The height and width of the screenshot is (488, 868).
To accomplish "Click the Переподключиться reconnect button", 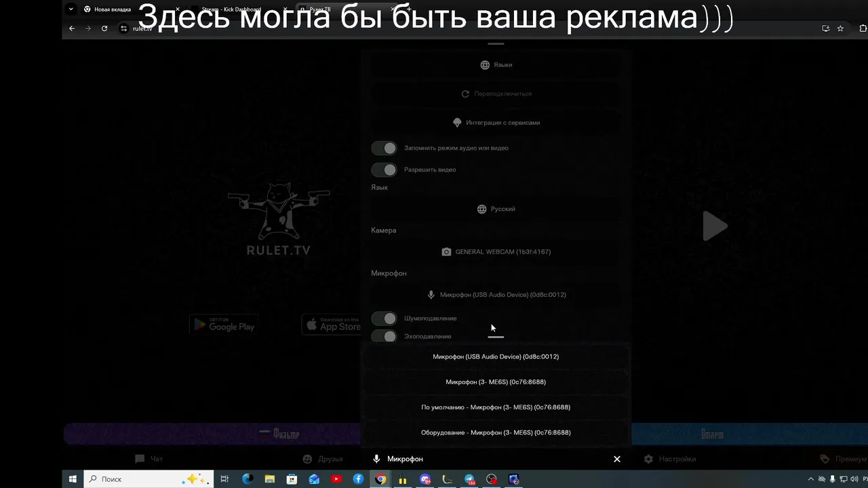I will [496, 94].
